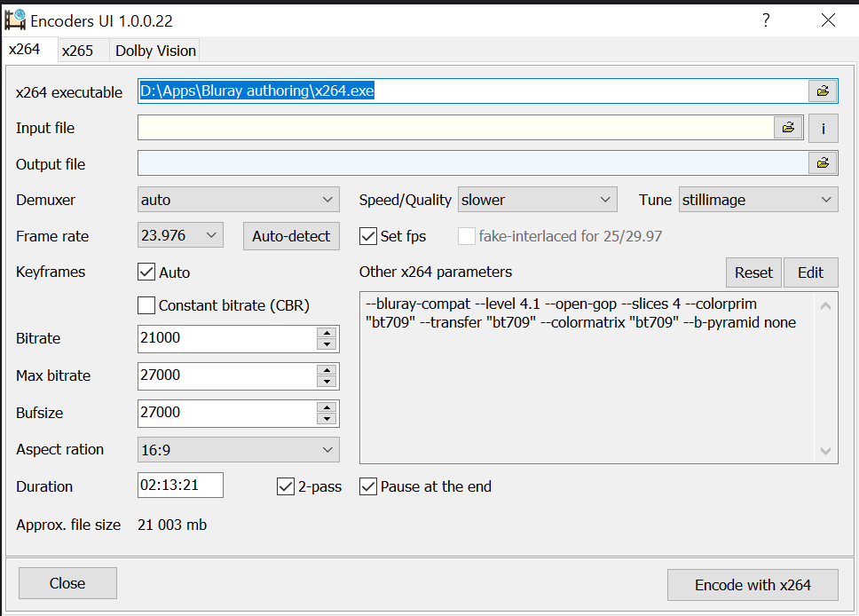Click Encode with x264
Image resolution: width=859 pixels, height=616 pixels.
click(x=753, y=585)
